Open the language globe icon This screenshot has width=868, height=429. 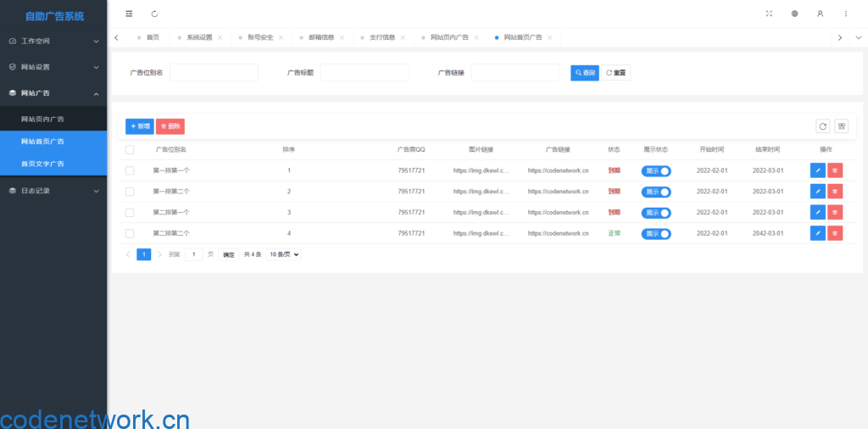[794, 14]
